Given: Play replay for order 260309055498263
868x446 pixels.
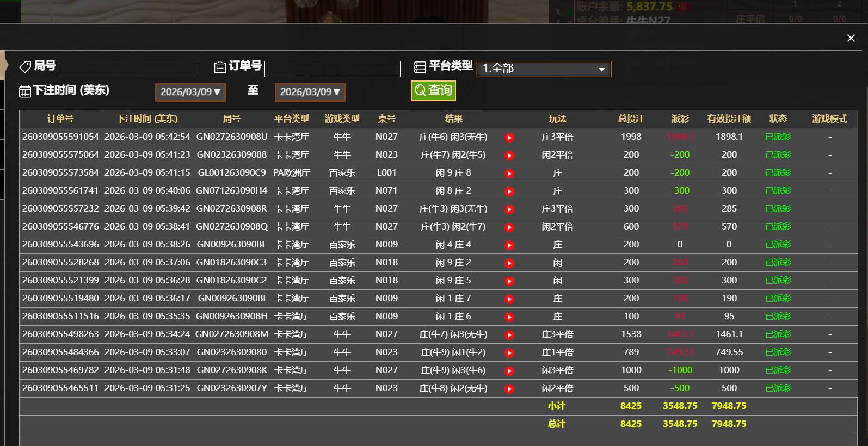Looking at the screenshot, I should click(x=509, y=335).
